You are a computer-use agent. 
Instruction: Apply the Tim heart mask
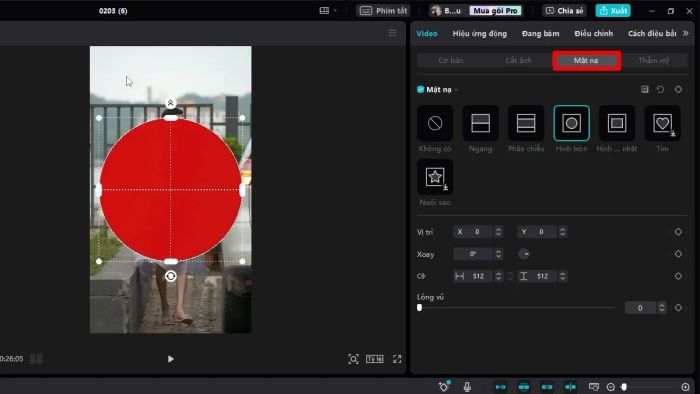tap(662, 123)
